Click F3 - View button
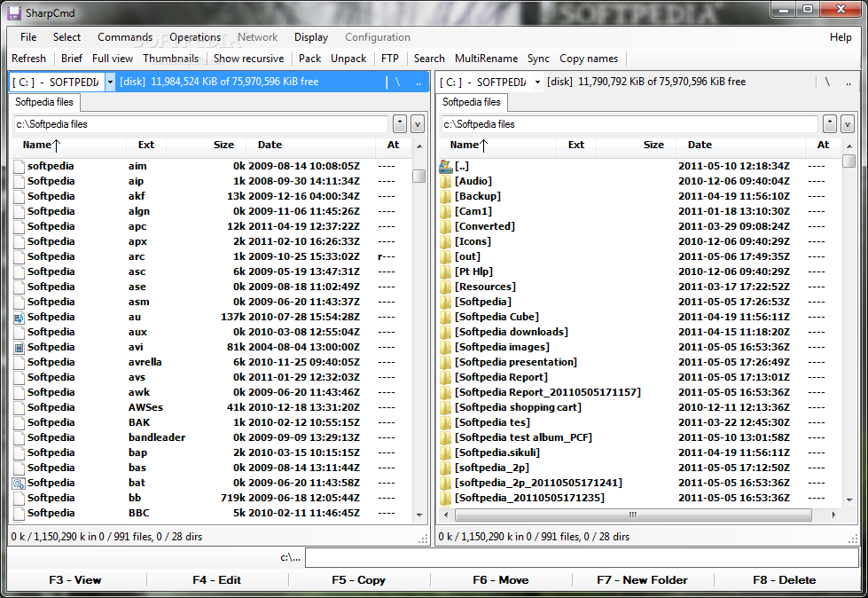The height and width of the screenshot is (598, 868). click(x=75, y=579)
